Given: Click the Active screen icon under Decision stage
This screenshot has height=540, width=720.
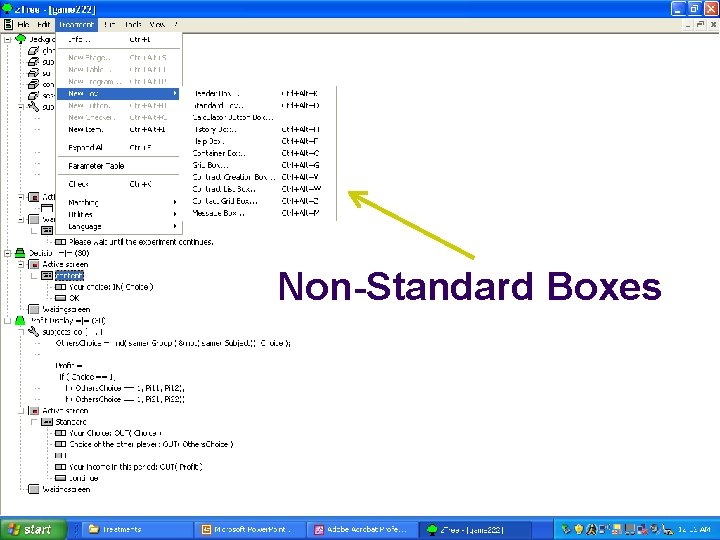Looking at the screenshot, I should coord(34,264).
